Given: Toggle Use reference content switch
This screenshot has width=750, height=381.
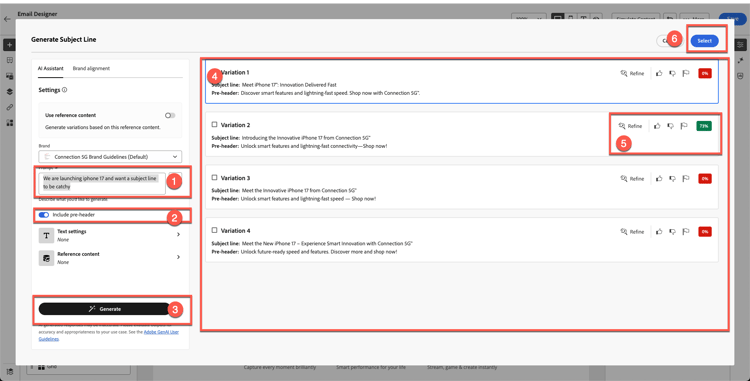Looking at the screenshot, I should 170,115.
